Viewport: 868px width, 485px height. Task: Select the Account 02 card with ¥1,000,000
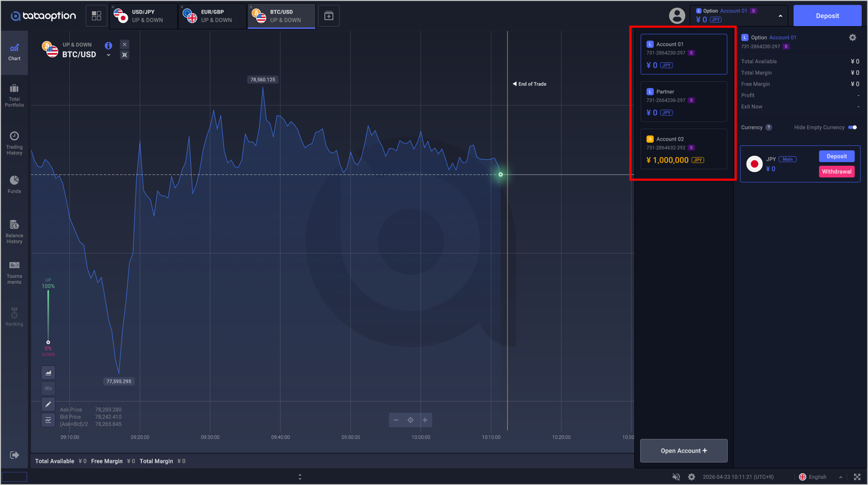point(683,149)
